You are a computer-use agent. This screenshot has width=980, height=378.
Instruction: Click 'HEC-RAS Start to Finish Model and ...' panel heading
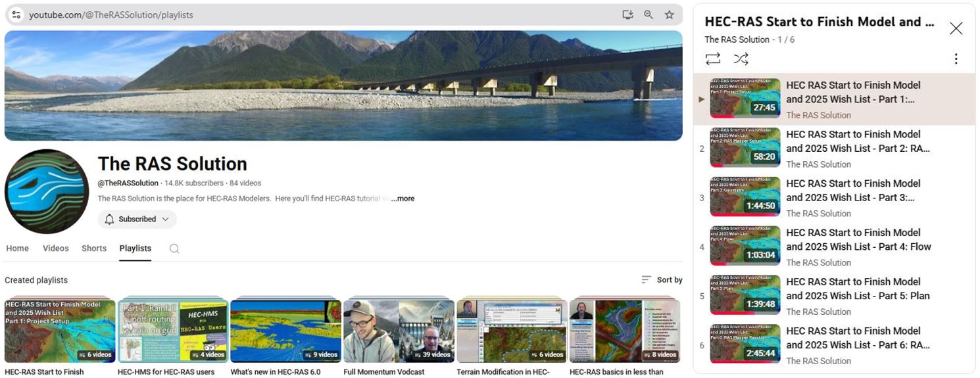tap(820, 22)
